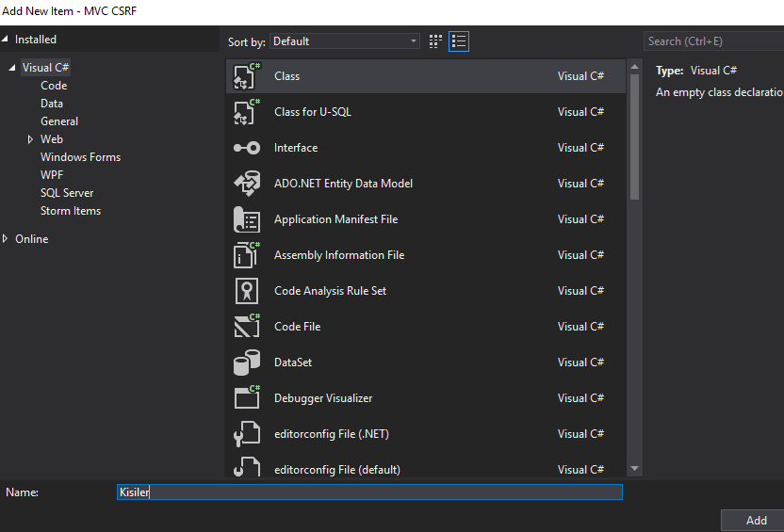The width and height of the screenshot is (784, 532).
Task: Click the scroll down arrow of template list
Action: (x=634, y=469)
